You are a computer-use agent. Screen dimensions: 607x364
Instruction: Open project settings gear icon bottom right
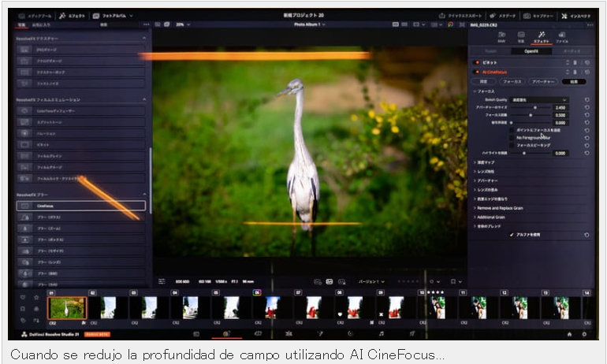(x=584, y=334)
